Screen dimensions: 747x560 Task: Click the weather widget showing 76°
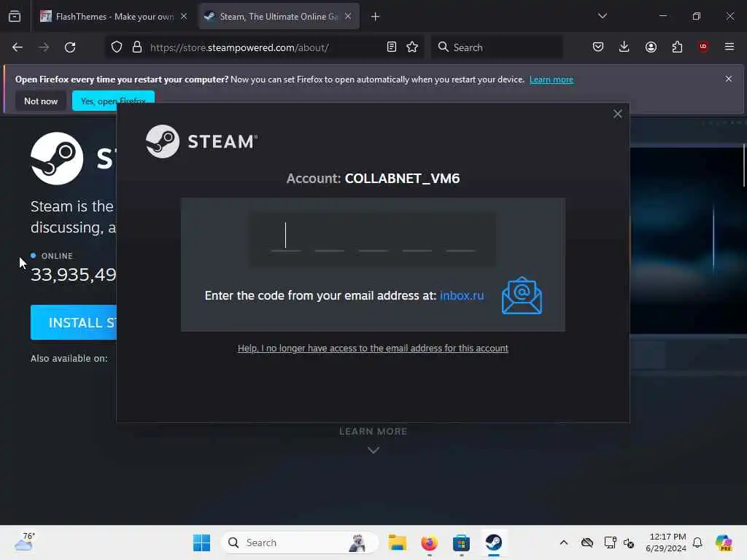(x=24, y=542)
